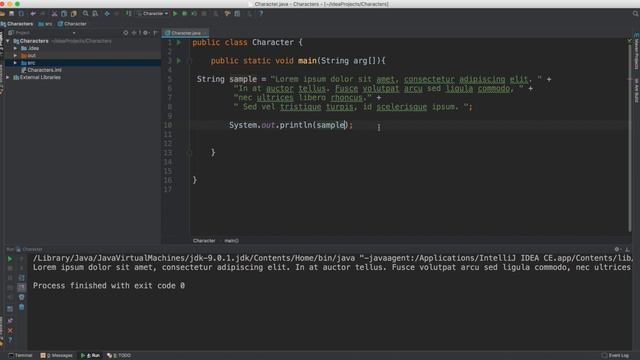
Task: Click the word consectetur in the sample string
Action: coord(429,79)
